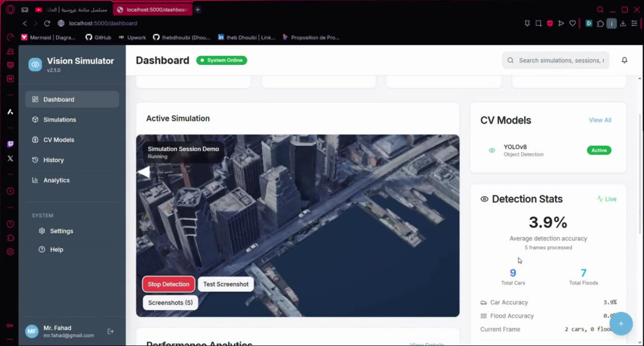
Task: Open the History sidebar item
Action: tap(72, 160)
